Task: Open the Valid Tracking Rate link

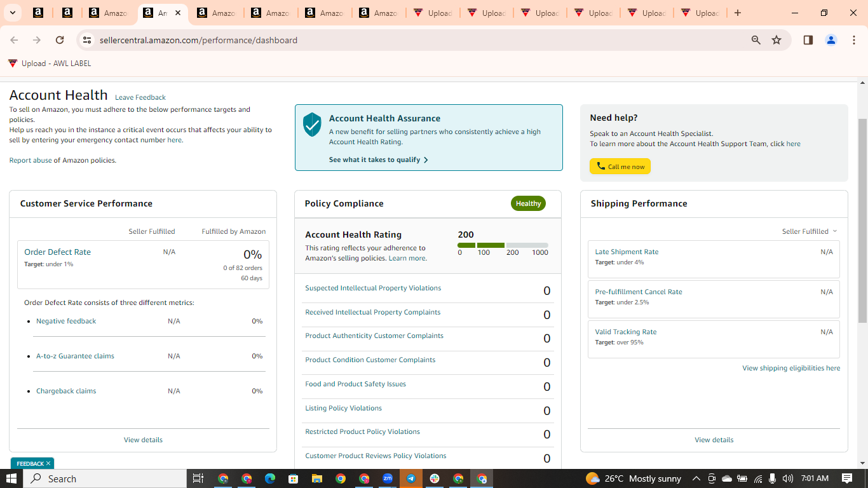Action: (x=626, y=332)
